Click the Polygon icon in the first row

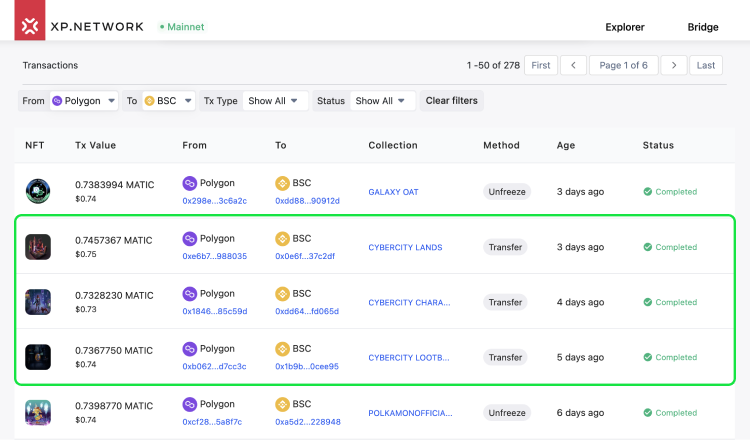(x=190, y=183)
